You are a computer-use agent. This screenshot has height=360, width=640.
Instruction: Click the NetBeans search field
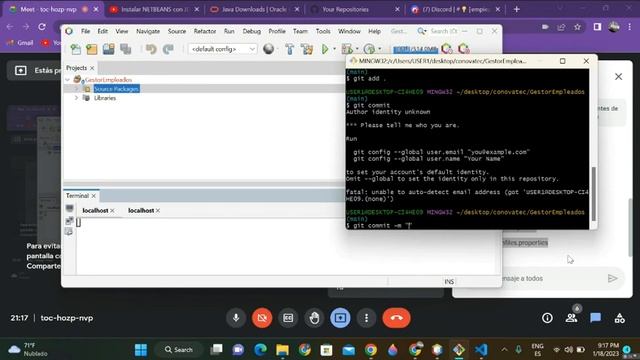pos(444,31)
